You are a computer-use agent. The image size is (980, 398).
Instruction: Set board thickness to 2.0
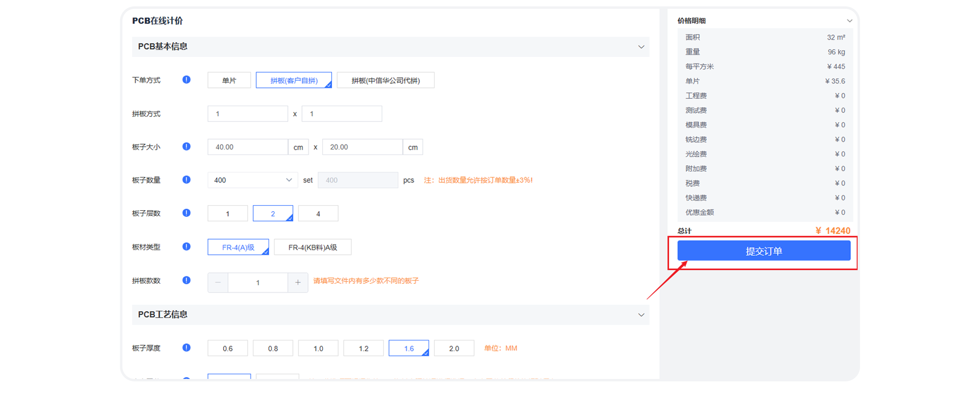tap(454, 349)
